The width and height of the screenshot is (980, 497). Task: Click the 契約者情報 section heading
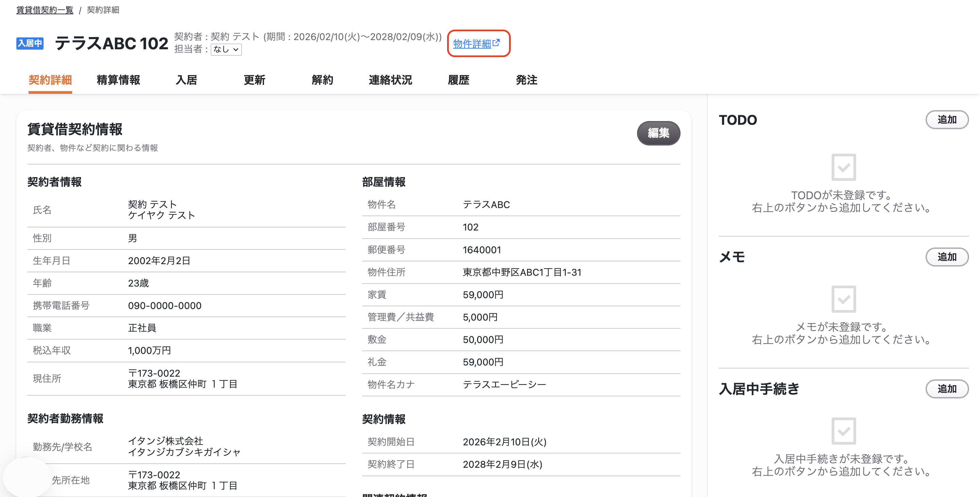click(x=54, y=182)
